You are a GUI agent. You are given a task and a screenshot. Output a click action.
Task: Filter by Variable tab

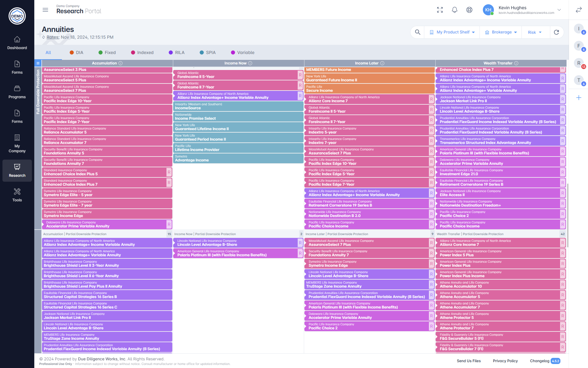click(242, 52)
